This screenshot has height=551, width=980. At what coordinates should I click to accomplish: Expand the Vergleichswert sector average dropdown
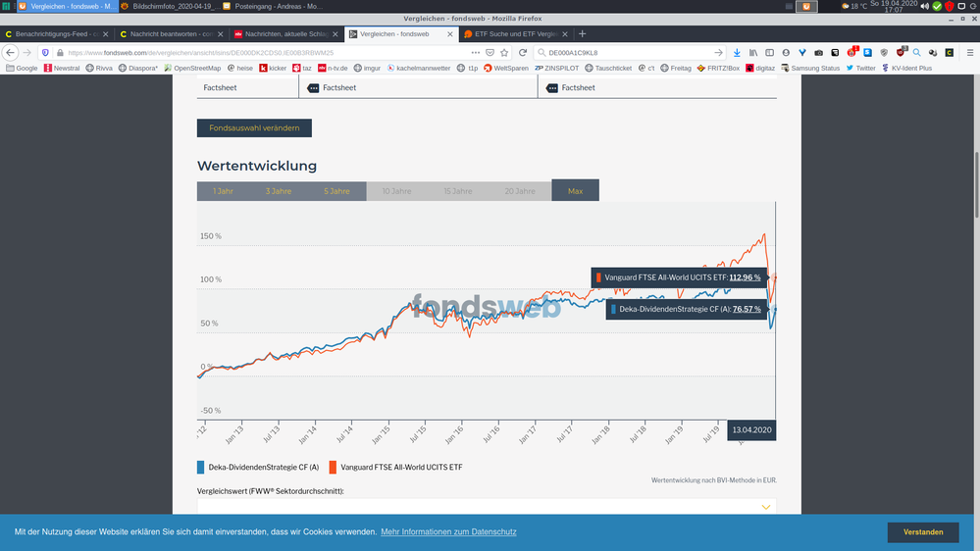(766, 506)
